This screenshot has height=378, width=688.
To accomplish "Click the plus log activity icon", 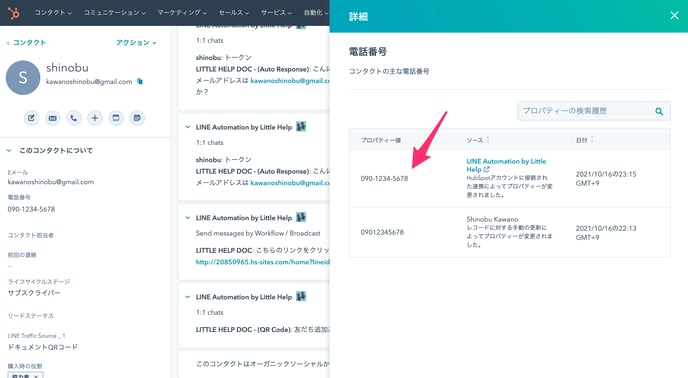I will [95, 118].
